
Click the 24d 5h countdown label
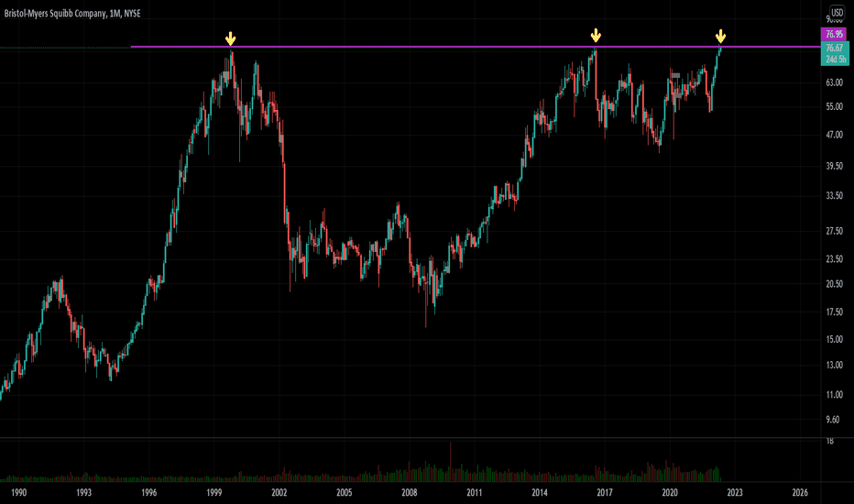click(x=836, y=60)
